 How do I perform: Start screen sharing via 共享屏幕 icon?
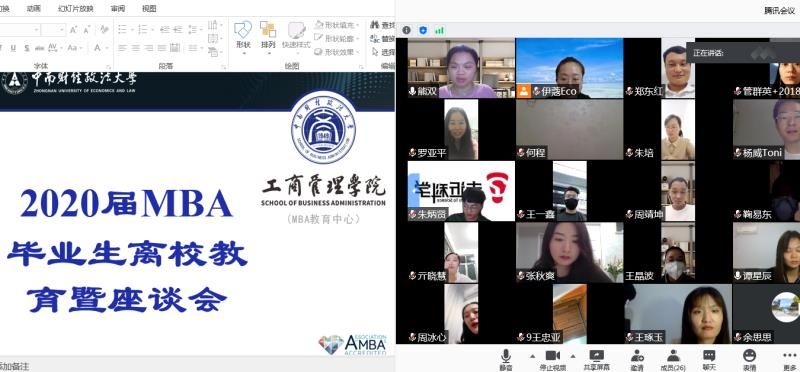click(x=596, y=359)
